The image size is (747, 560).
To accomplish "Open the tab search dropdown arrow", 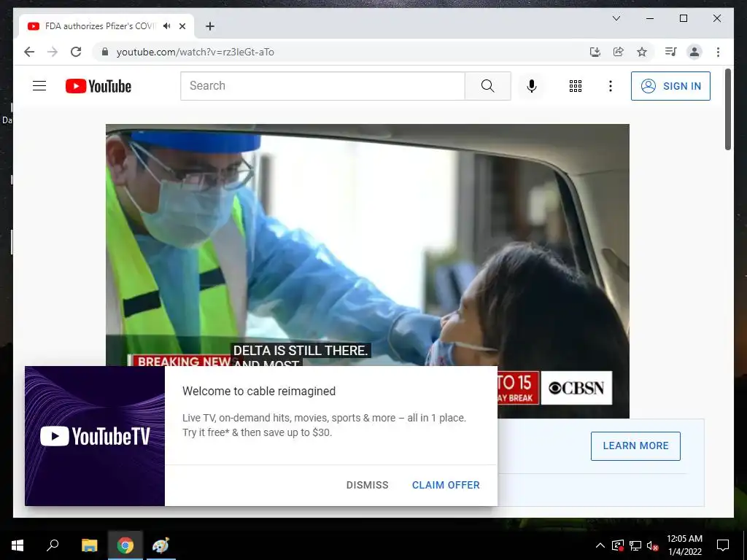I will pos(616,18).
